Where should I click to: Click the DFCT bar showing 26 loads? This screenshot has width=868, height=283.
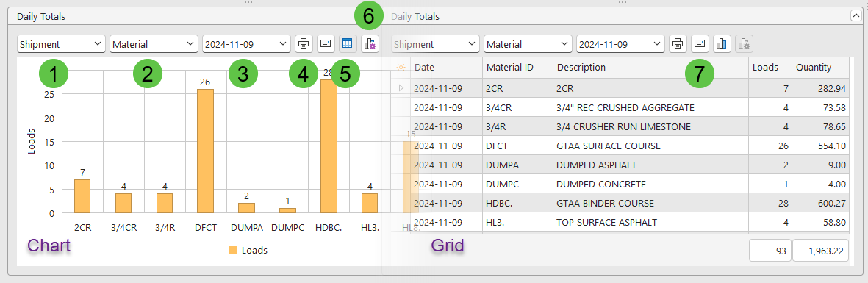pyautogui.click(x=205, y=151)
